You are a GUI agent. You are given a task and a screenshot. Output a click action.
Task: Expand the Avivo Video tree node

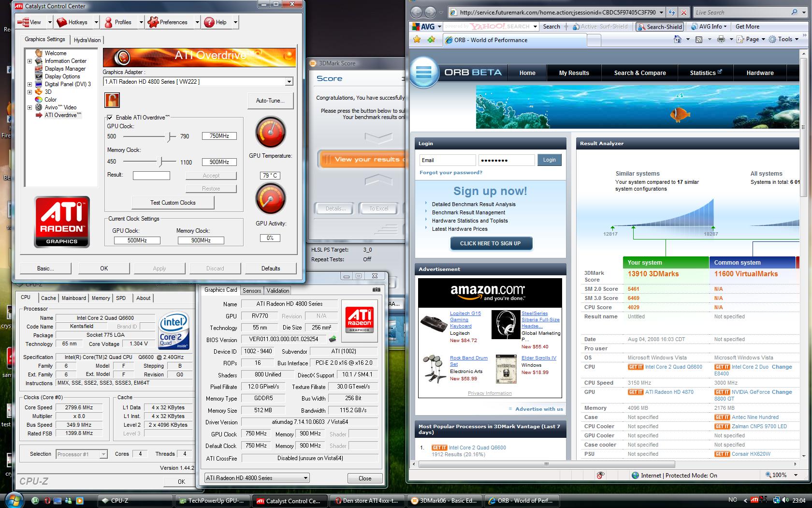[x=29, y=107]
